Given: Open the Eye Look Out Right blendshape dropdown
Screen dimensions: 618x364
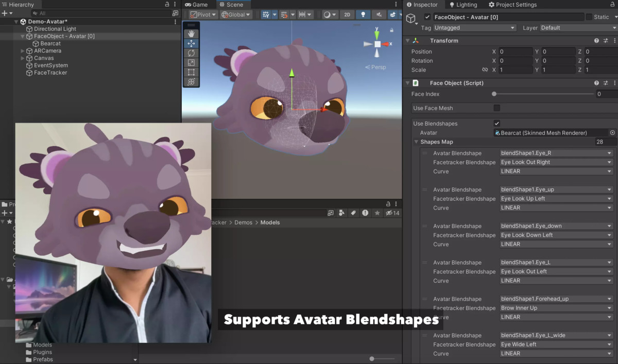Looking at the screenshot, I should click(556, 162).
